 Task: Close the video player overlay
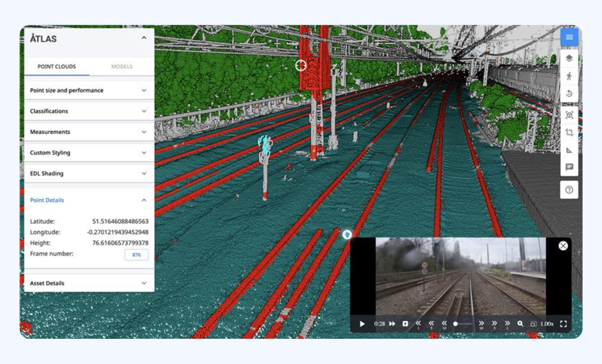click(563, 245)
